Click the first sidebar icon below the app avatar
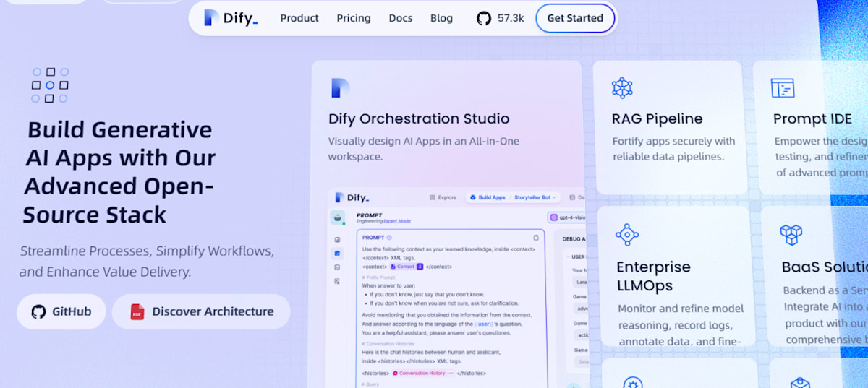The height and width of the screenshot is (388, 868). (337, 239)
